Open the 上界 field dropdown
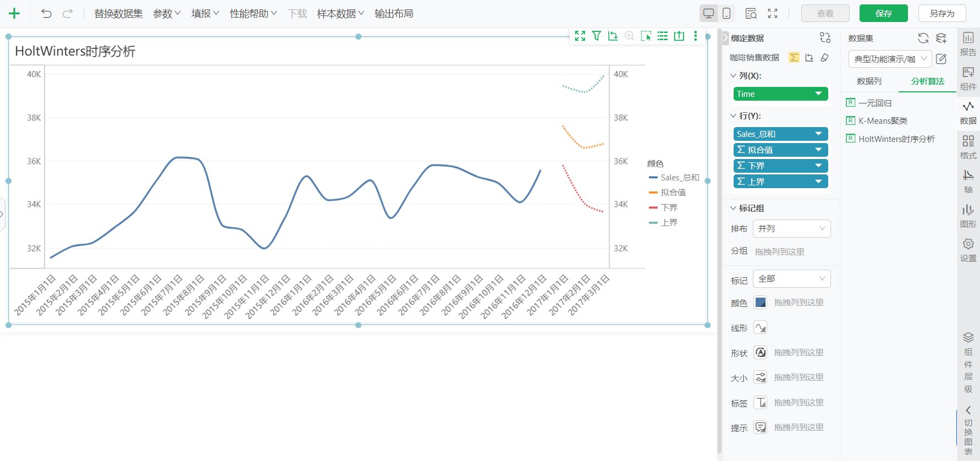Viewport: 980px width, 461px height. tap(818, 182)
